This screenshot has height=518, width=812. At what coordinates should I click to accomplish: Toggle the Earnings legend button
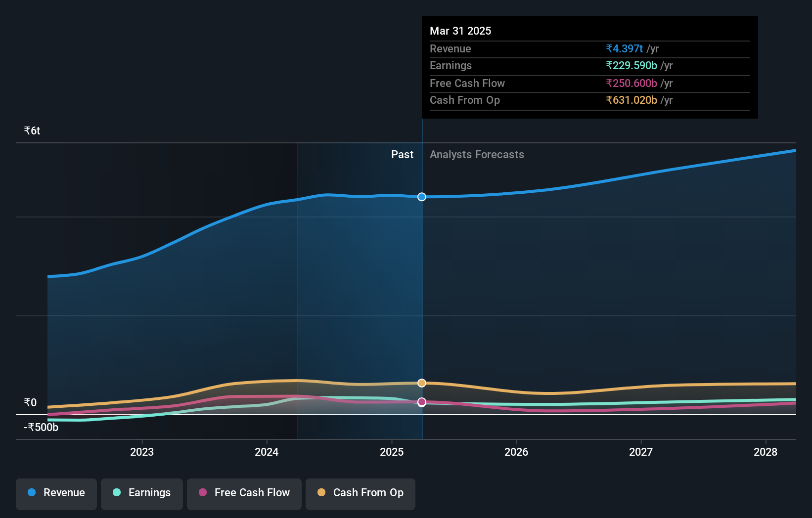point(142,494)
